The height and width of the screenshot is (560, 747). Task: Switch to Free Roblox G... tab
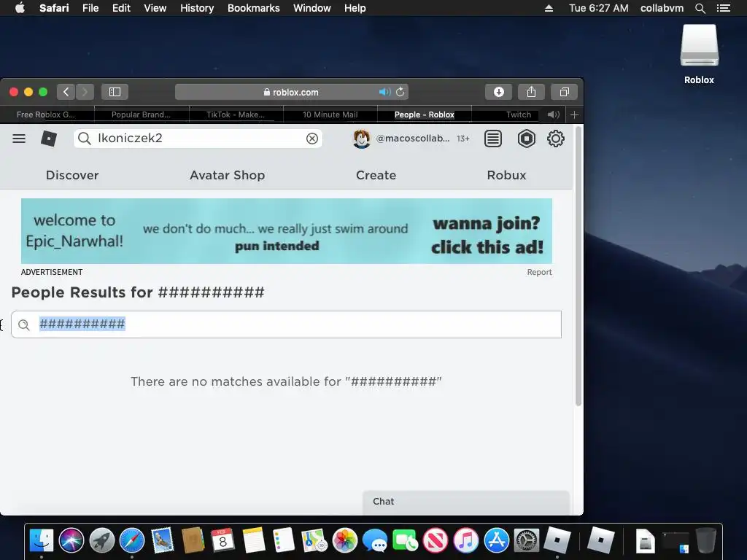pyautogui.click(x=47, y=114)
